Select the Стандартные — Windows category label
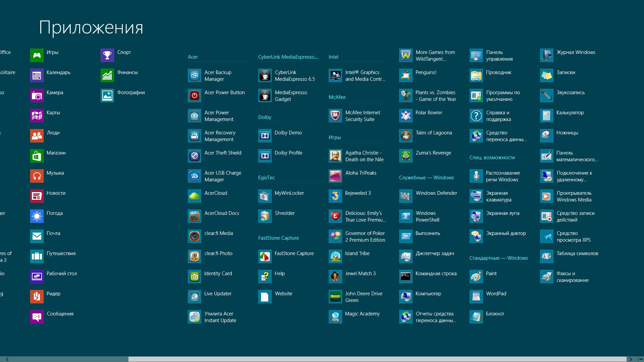 (498, 258)
